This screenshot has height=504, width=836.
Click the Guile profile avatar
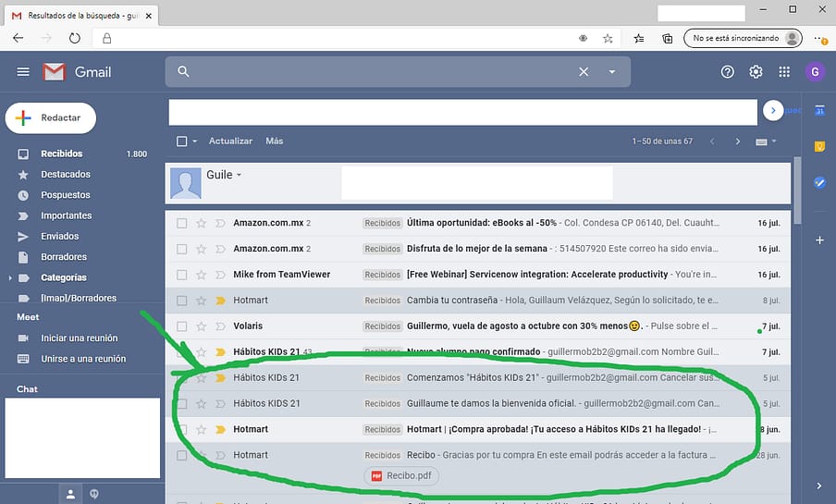pos(186,182)
